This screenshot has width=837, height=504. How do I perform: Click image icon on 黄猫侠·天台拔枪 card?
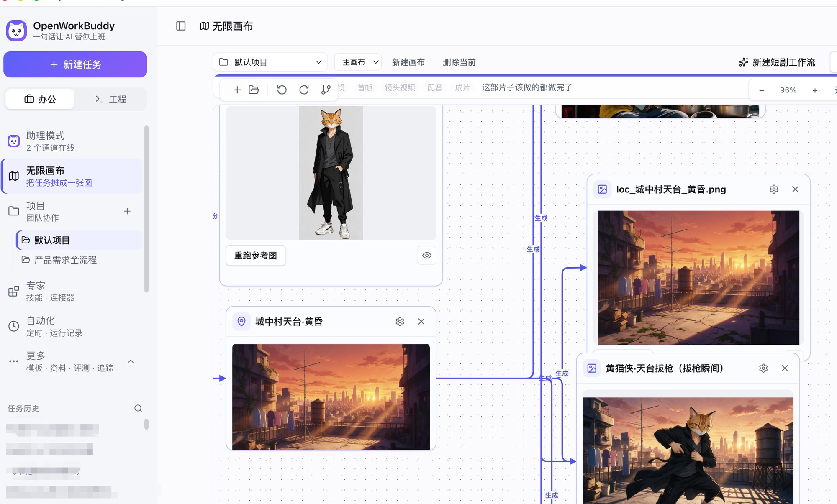(592, 368)
